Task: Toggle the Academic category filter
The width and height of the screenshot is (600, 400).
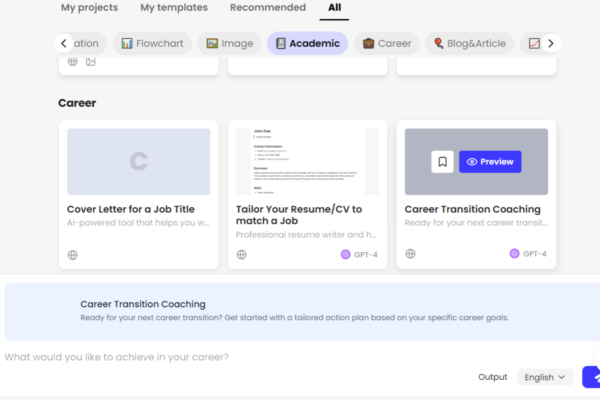Action: click(x=307, y=43)
